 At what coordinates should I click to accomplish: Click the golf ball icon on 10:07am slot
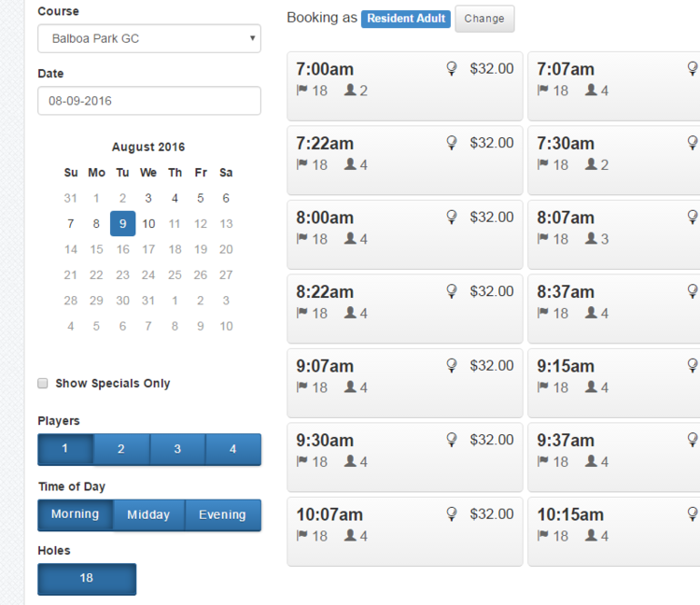coord(452,514)
